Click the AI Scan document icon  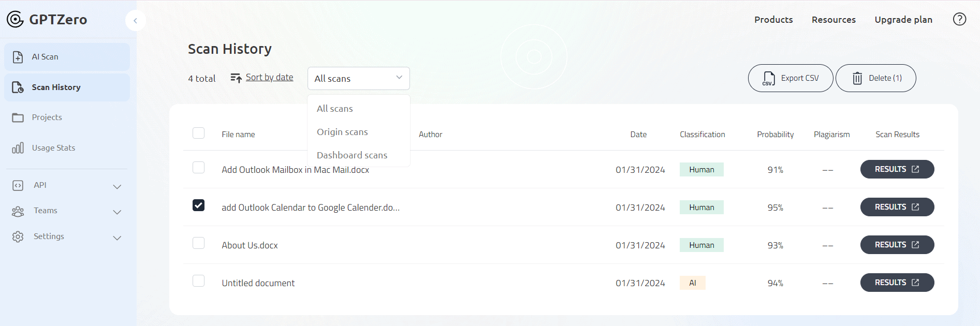(x=18, y=57)
